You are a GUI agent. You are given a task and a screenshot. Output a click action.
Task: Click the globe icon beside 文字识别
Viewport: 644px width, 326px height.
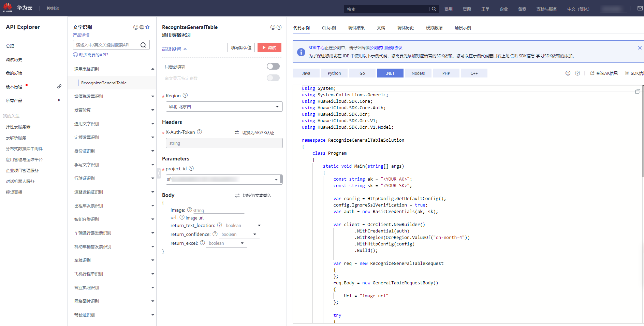(x=142, y=27)
